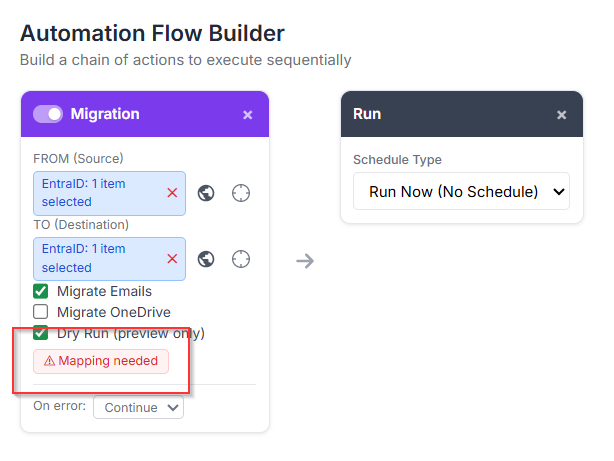Close the Migration card
Screen dimensions: 614x461
[x=248, y=115]
